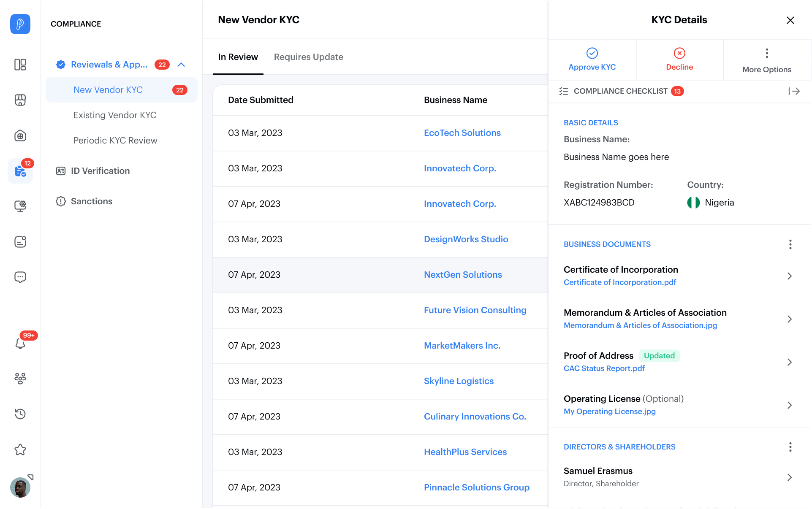This screenshot has width=812, height=509.
Task: Open the compliance clipboard icon with badge 12
Action: (20, 171)
